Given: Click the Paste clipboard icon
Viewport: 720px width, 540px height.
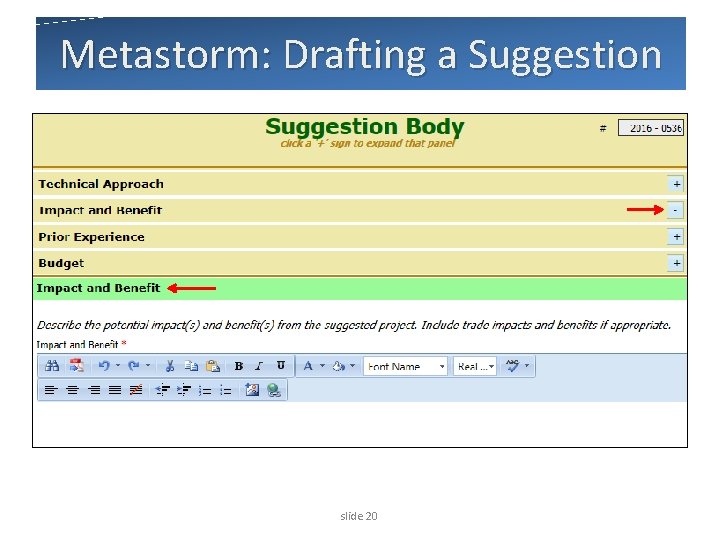Looking at the screenshot, I should (x=213, y=366).
